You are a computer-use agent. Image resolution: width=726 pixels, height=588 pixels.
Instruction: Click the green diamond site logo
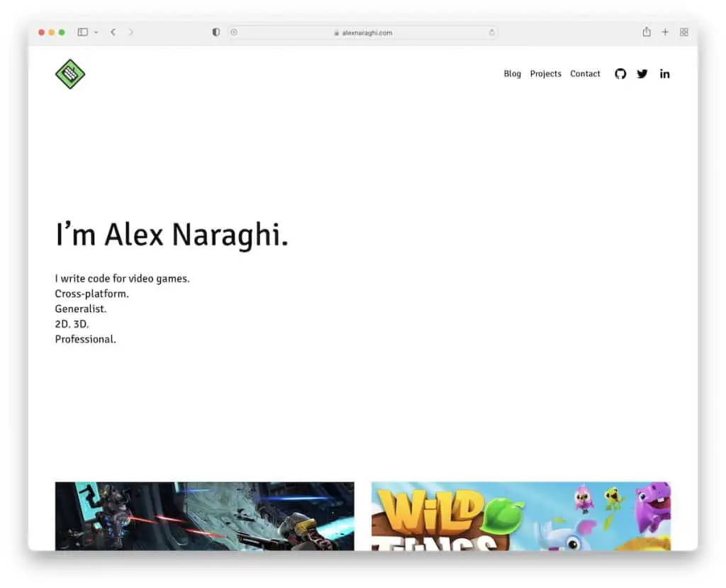(70, 74)
